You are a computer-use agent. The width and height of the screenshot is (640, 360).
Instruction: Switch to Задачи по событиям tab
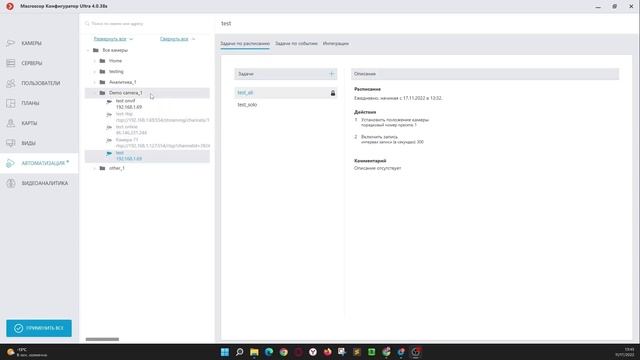pyautogui.click(x=296, y=44)
